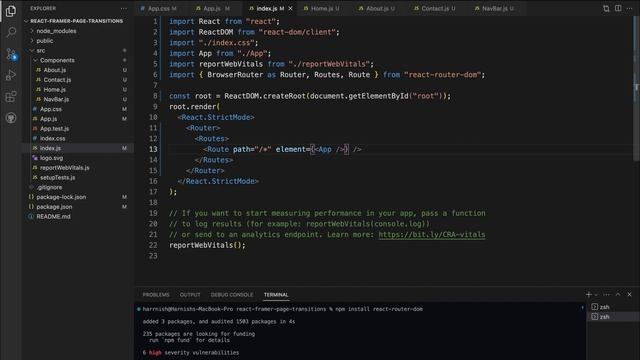The width and height of the screenshot is (640, 360).
Task: Expand the node_modules folder
Action: pos(56,31)
